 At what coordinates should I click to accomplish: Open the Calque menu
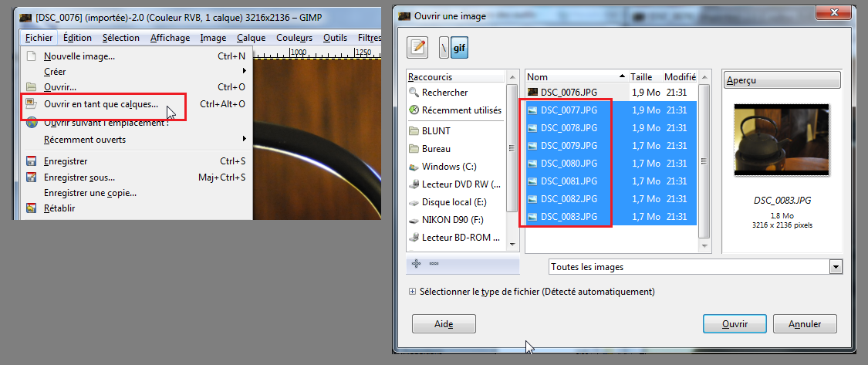252,38
